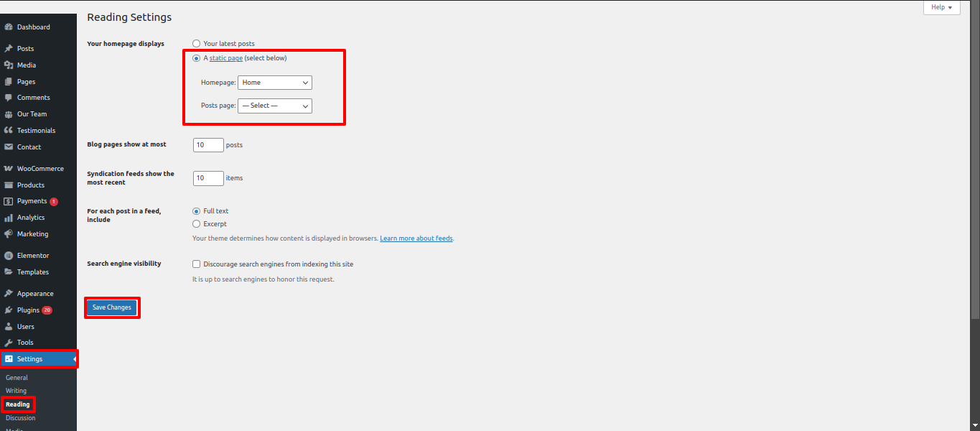Click the Comments speech bubble icon

(9, 98)
